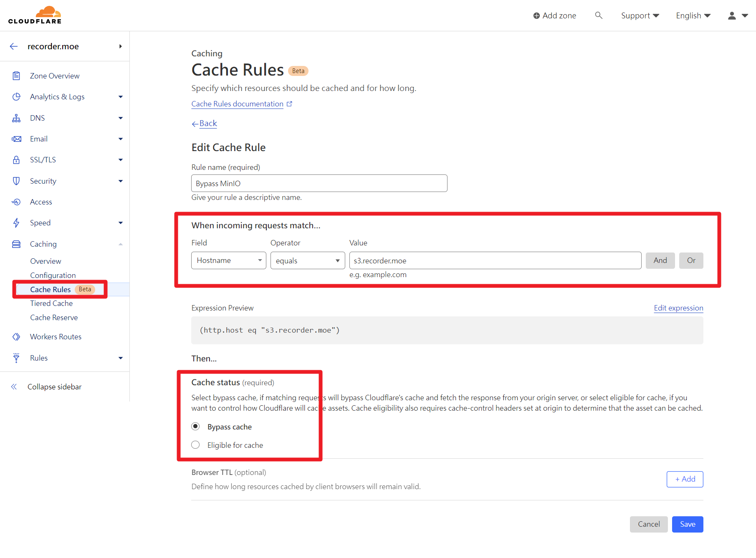Screen dimensions: 756x558
Task: Go to Cache Reserve page
Action: 54,318
